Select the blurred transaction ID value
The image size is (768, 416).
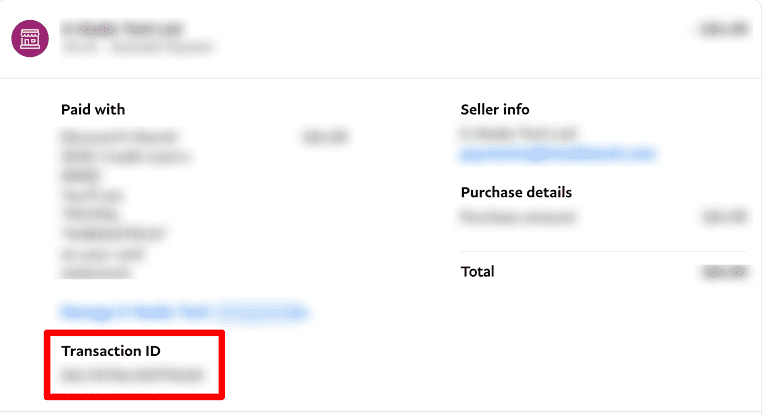click(131, 376)
